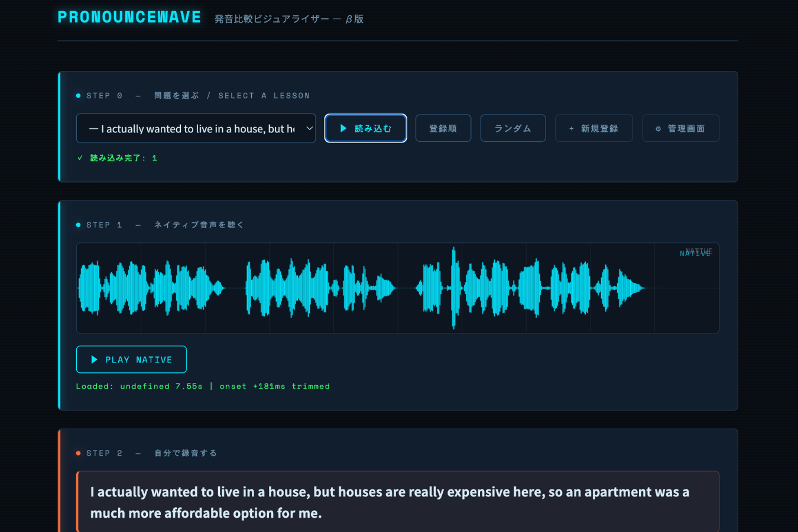Click the cyan dot marker beside STEP 1
Image resolution: width=798 pixels, height=532 pixels.
coord(77,225)
